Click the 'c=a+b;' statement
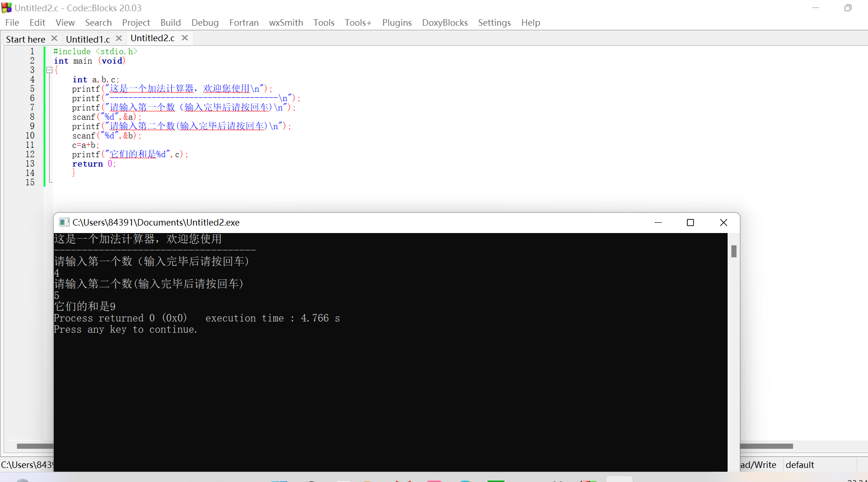This screenshot has height=482, width=868. (86, 145)
